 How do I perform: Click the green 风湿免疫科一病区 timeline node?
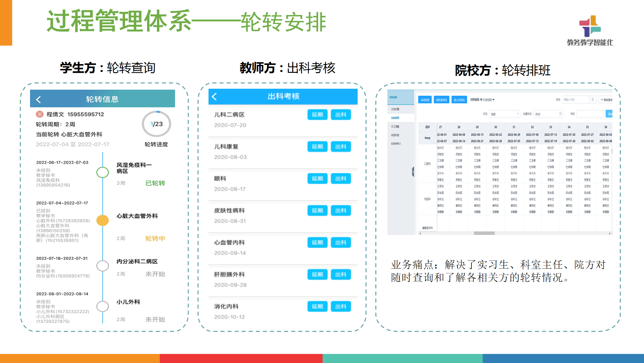(x=103, y=172)
